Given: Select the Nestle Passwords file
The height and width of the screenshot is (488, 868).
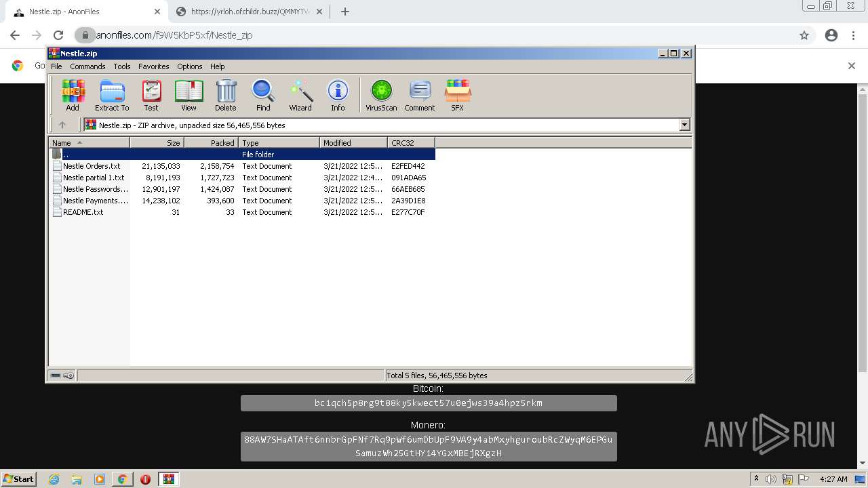Looking at the screenshot, I should [x=95, y=189].
